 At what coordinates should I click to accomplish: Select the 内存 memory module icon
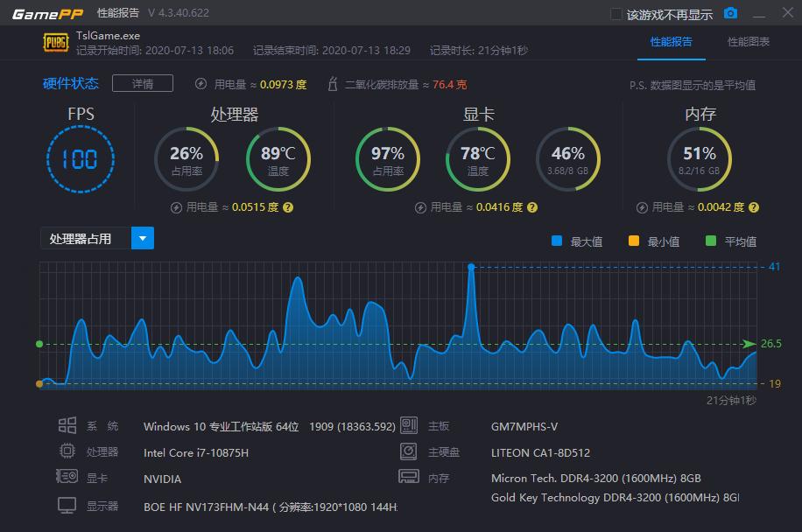(x=409, y=477)
